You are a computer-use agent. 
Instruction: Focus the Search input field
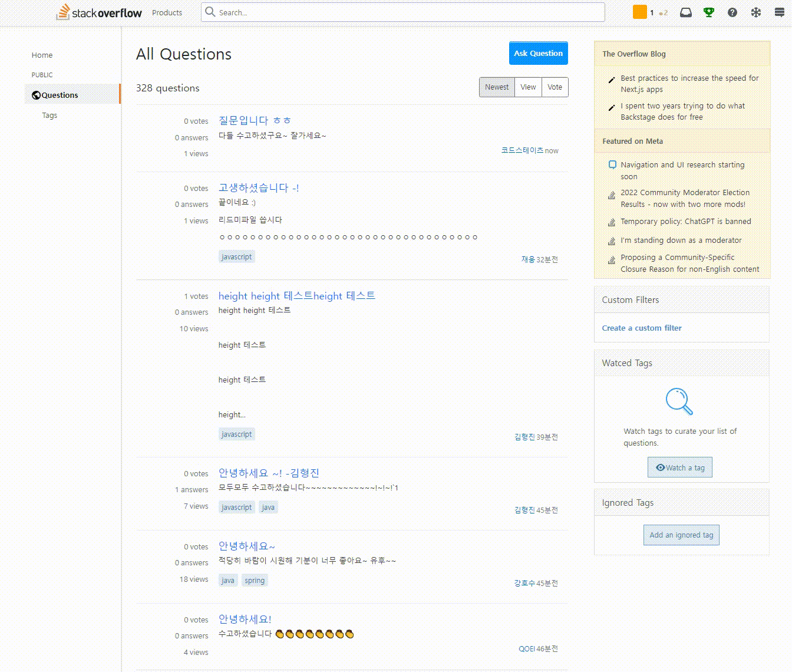click(x=403, y=12)
